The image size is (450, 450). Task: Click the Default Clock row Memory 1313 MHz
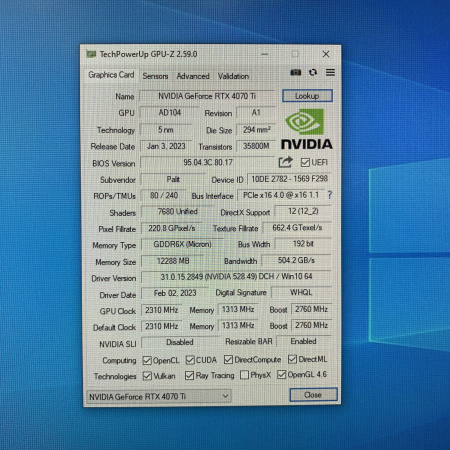(238, 326)
